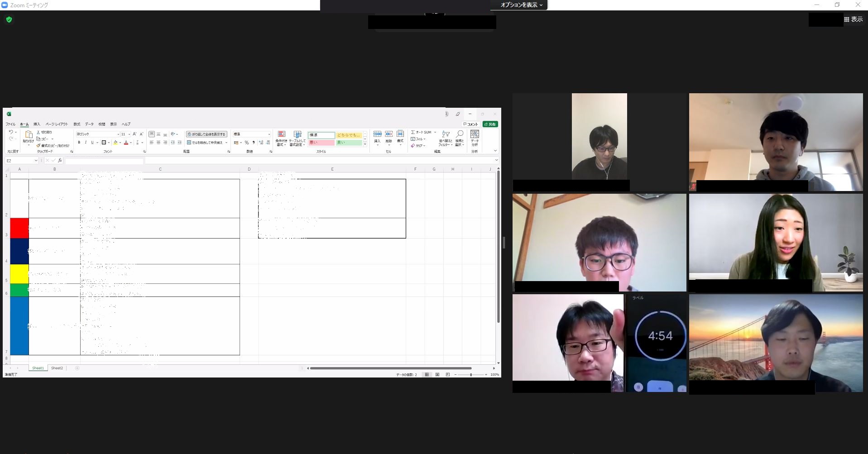Open the number format dropdown (標準)
The image size is (868, 454).
269,134
